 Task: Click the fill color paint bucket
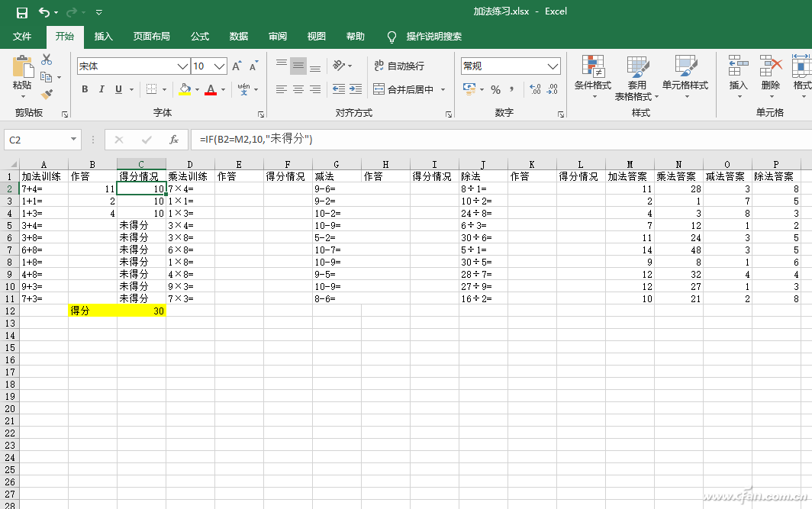click(185, 89)
